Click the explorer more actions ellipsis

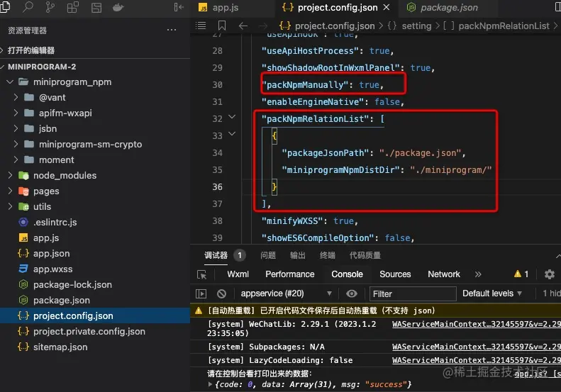pyautogui.click(x=172, y=30)
